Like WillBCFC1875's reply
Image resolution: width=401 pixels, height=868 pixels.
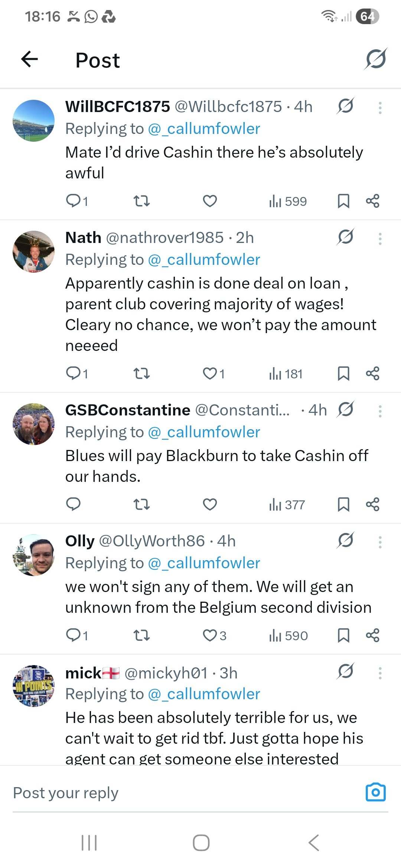pyautogui.click(x=210, y=201)
